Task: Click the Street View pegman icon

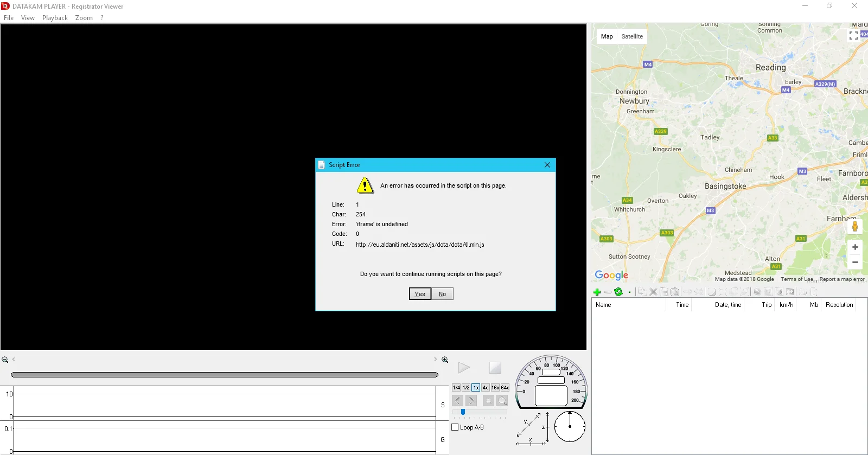Action: point(855,226)
